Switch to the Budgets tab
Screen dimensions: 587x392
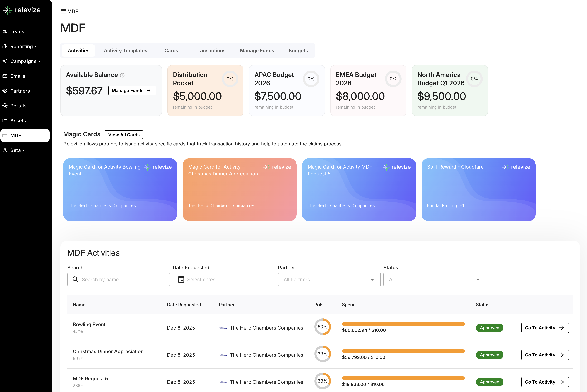[x=298, y=51]
